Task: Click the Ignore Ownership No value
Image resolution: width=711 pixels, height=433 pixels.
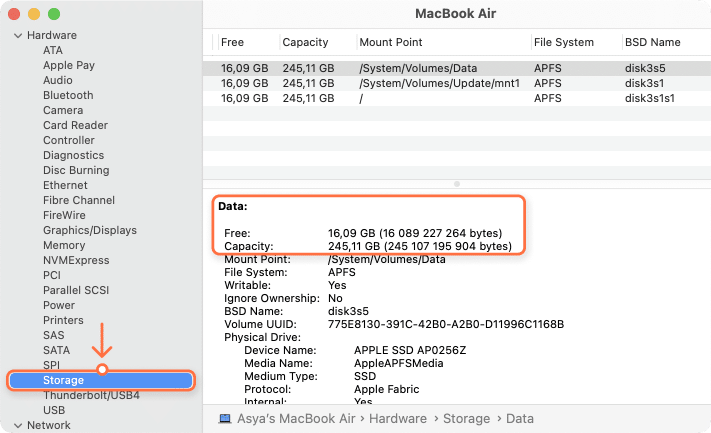Action: (x=335, y=298)
